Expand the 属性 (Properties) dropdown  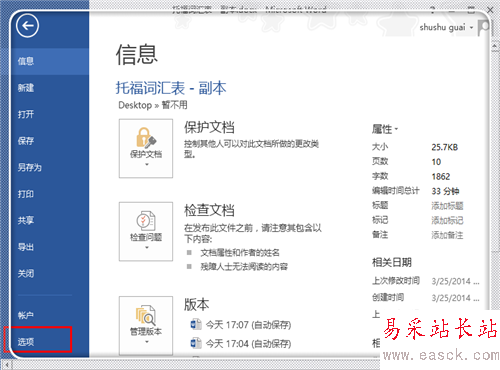point(396,129)
